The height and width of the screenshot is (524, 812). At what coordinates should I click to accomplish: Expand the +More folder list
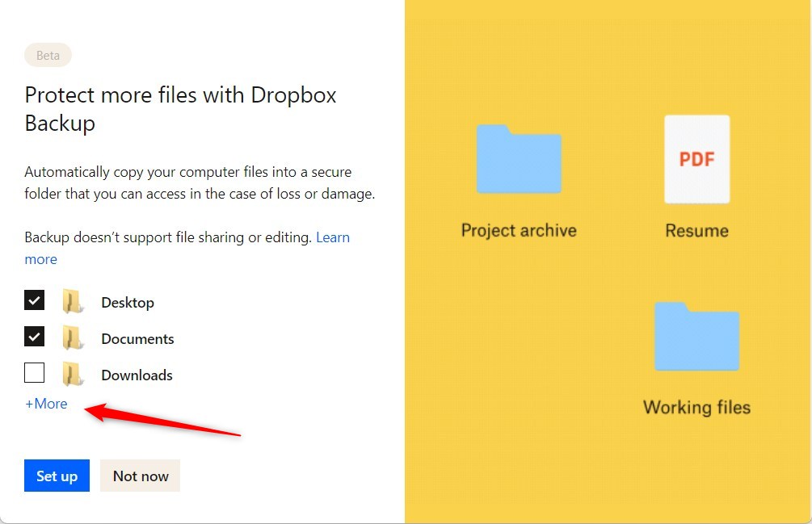tap(45, 403)
